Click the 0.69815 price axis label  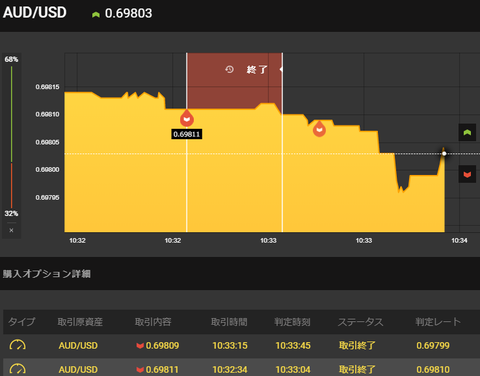point(47,87)
